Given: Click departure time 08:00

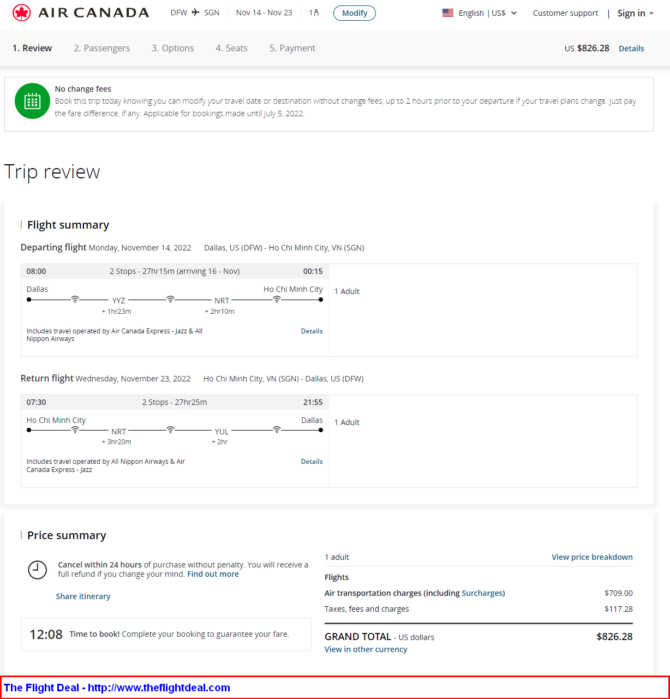Looking at the screenshot, I should (36, 271).
